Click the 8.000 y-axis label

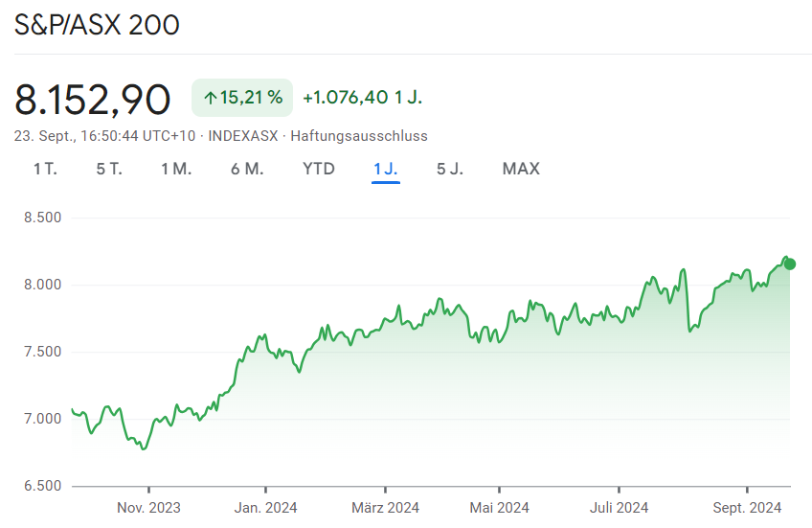[x=42, y=285]
